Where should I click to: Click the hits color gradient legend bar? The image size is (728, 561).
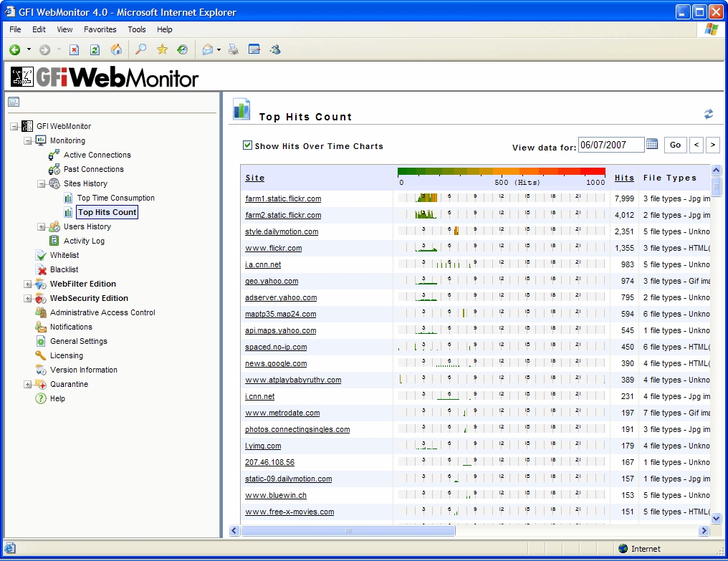coord(502,171)
